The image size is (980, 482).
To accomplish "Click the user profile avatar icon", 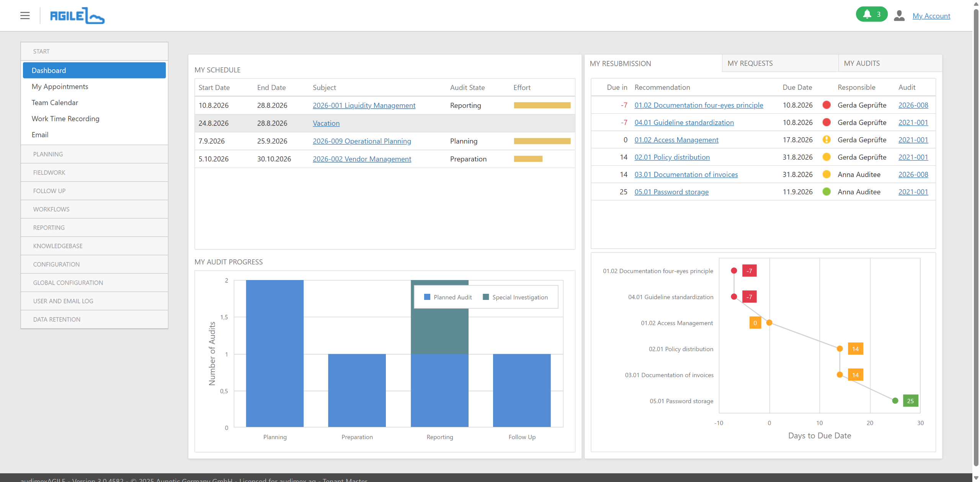I will 899,16.
